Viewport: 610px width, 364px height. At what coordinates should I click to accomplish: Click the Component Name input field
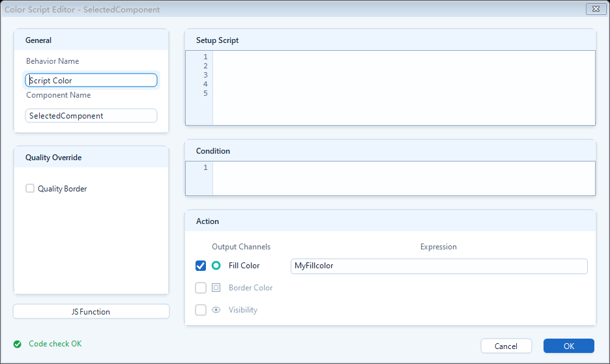click(x=91, y=116)
